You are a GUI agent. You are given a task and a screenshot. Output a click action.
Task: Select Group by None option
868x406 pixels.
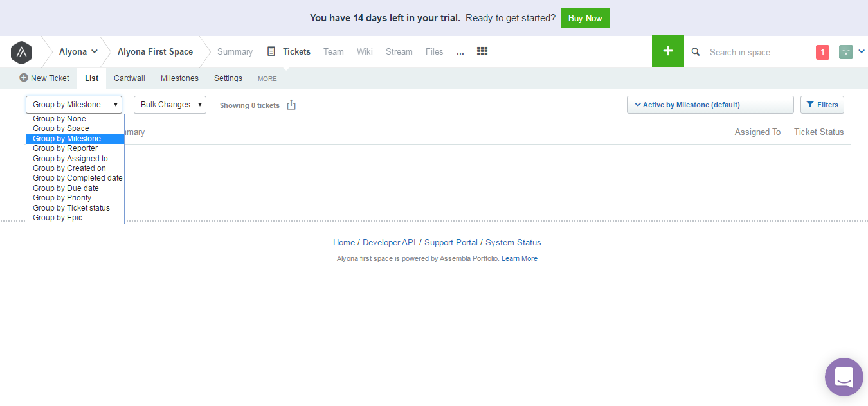tap(75, 119)
